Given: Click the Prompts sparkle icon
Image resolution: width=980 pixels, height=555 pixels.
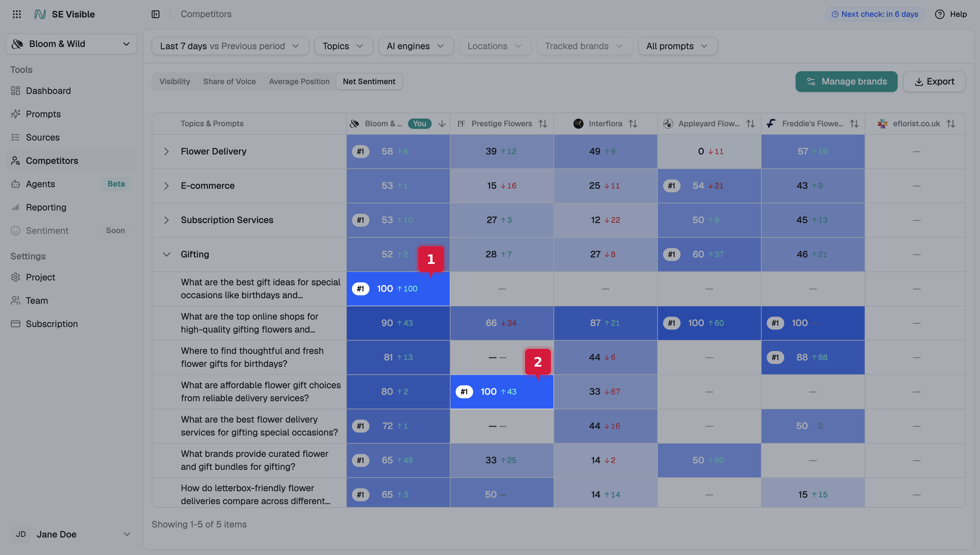Looking at the screenshot, I should tap(16, 114).
